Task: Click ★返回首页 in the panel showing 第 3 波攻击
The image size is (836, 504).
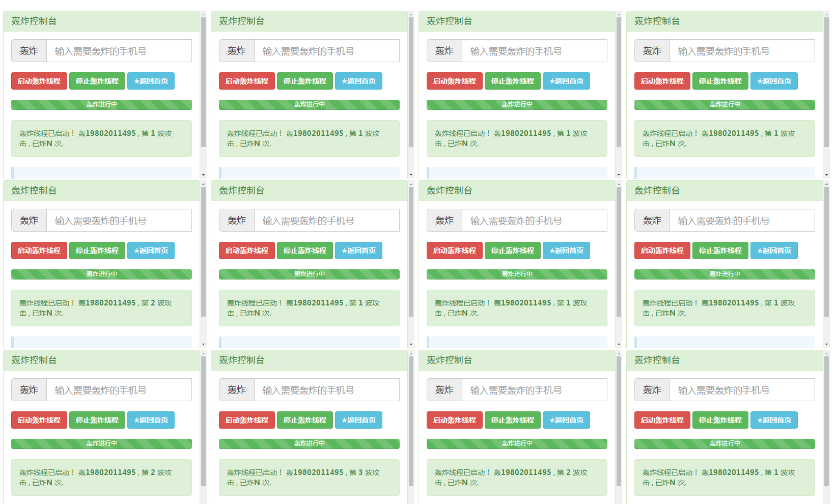Action: 358,420
